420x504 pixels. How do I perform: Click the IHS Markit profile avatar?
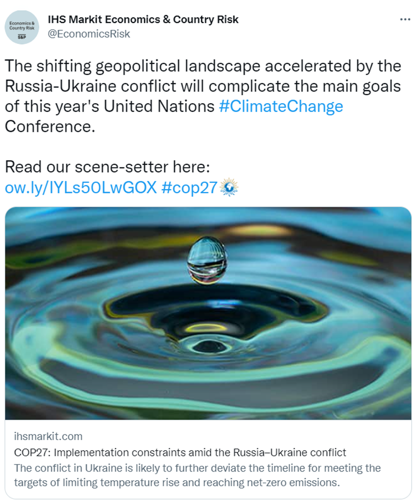22,27
